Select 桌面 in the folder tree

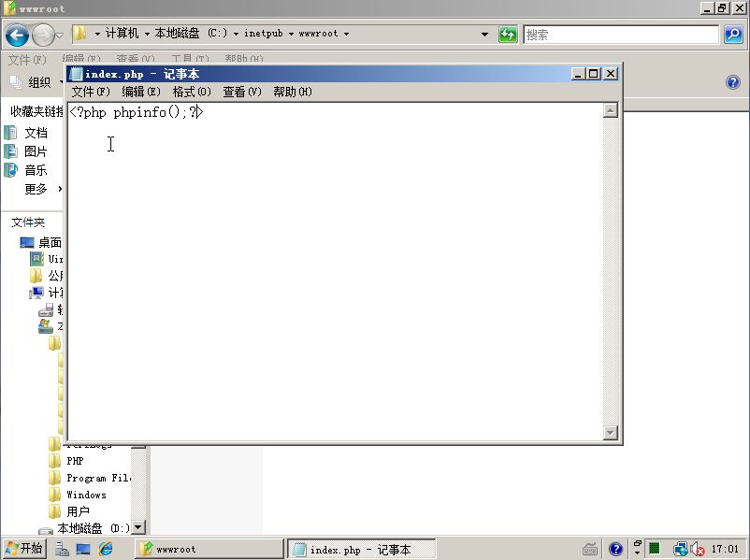50,243
